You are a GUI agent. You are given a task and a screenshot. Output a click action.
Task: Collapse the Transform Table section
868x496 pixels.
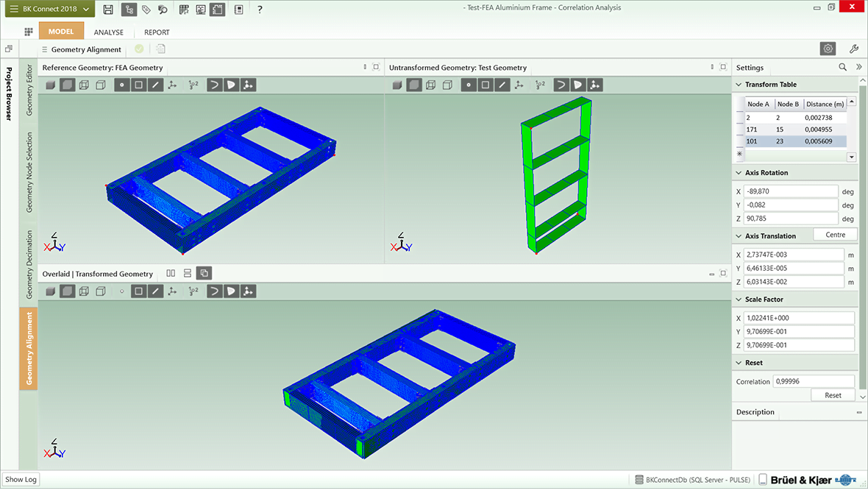point(739,85)
